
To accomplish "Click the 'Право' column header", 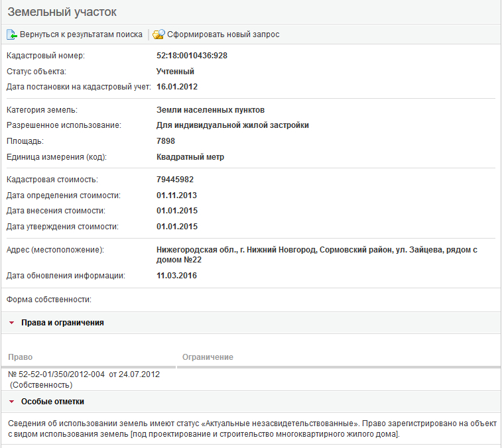I will tap(20, 357).
